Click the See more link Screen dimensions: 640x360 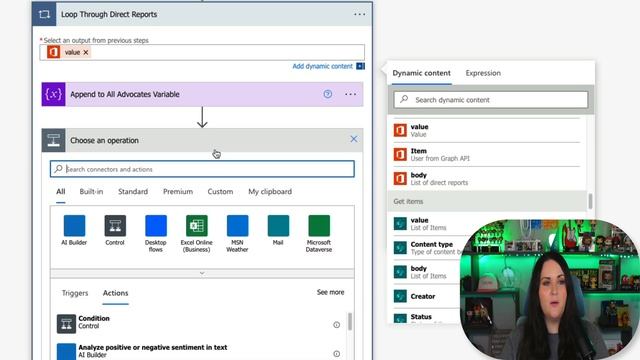[x=330, y=292]
